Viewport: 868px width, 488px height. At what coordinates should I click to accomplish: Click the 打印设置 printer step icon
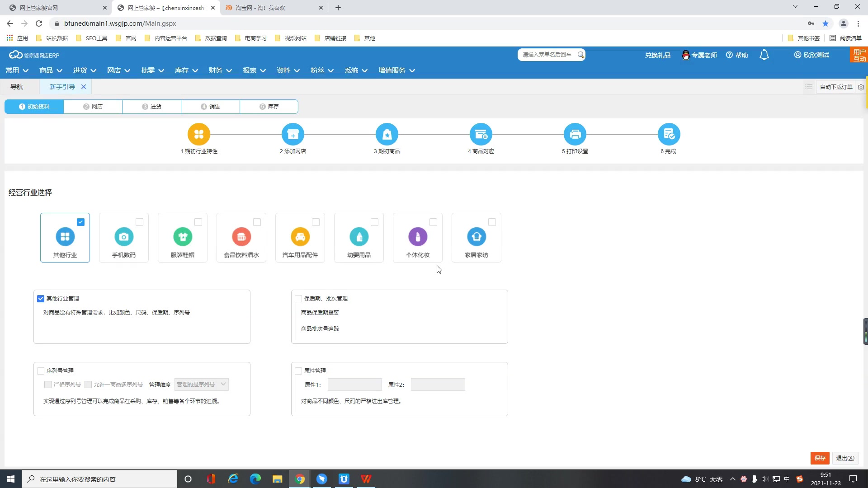pos(575,134)
